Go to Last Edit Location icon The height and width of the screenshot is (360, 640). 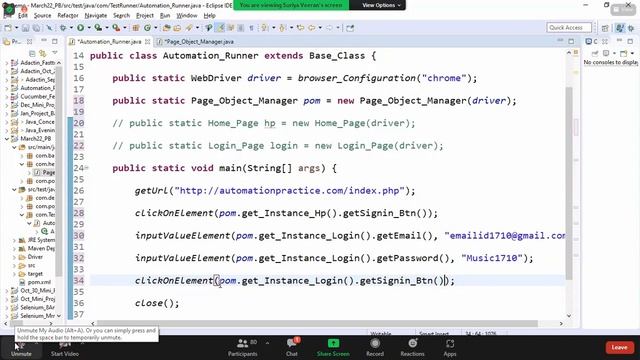(x=301, y=28)
